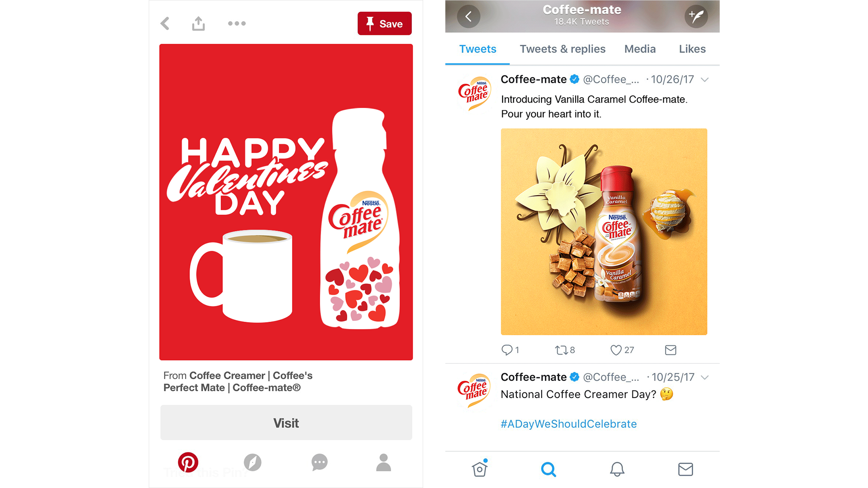Tap the Pinterest back arrow
This screenshot has height=488, width=868.
click(x=165, y=23)
